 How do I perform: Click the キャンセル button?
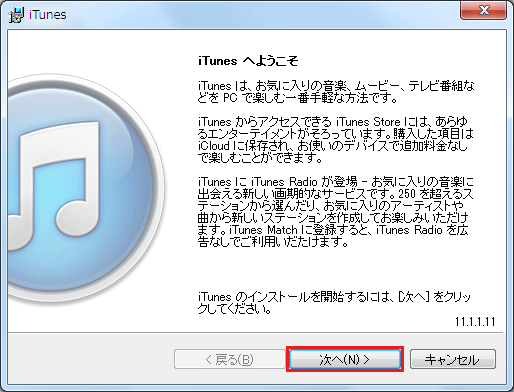453,359
